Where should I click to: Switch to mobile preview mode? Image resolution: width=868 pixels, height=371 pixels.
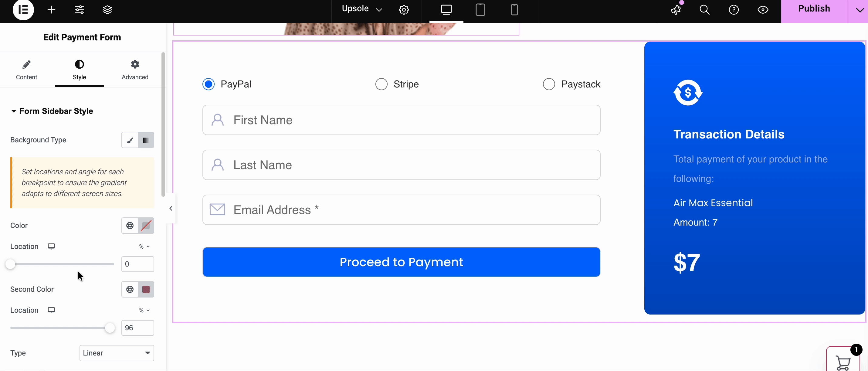click(514, 10)
